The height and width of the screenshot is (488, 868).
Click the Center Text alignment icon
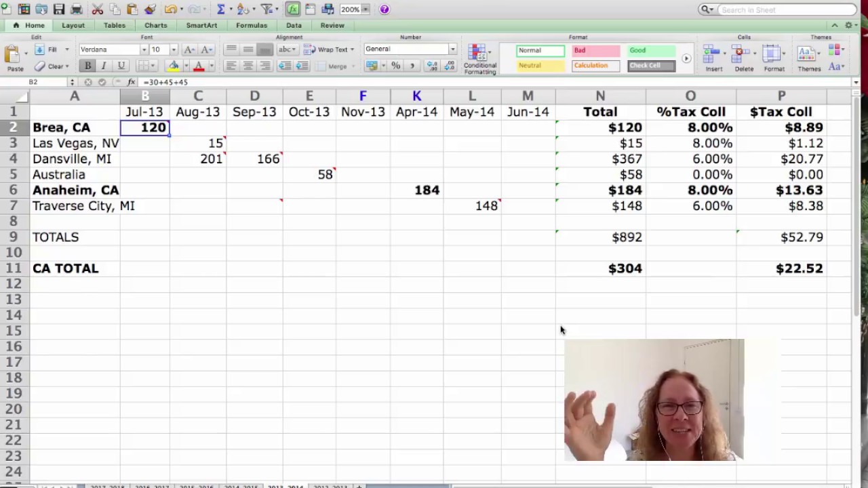(248, 66)
